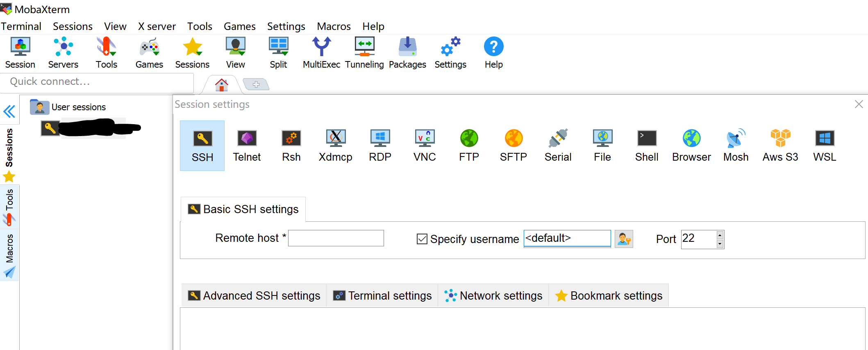
Task: Open the Tools menu in the menu bar
Action: pos(200,26)
